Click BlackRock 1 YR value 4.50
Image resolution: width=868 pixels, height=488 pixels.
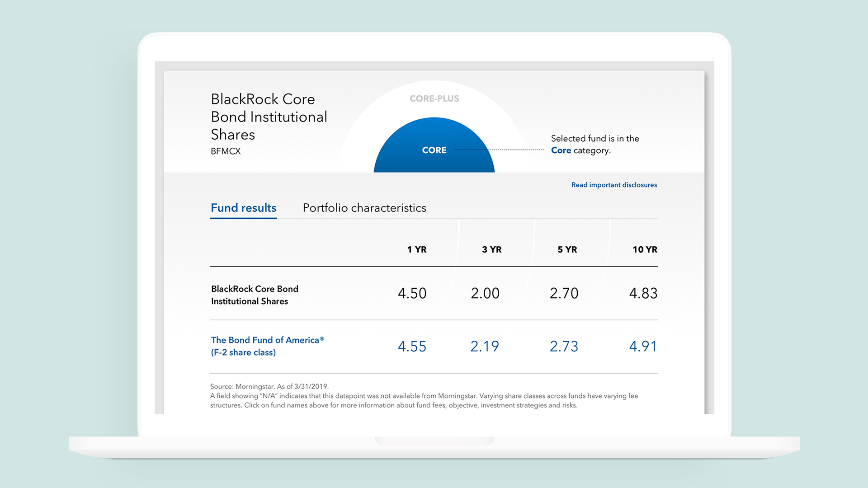click(412, 293)
